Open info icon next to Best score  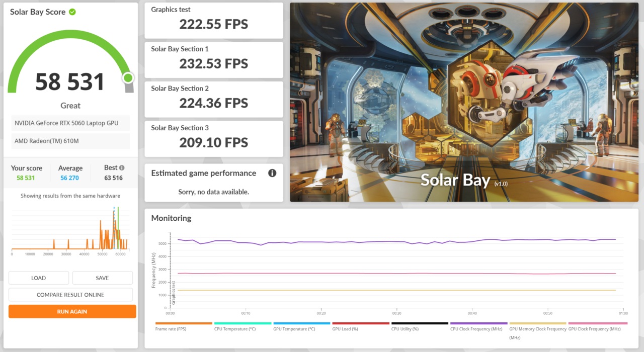pyautogui.click(x=122, y=168)
